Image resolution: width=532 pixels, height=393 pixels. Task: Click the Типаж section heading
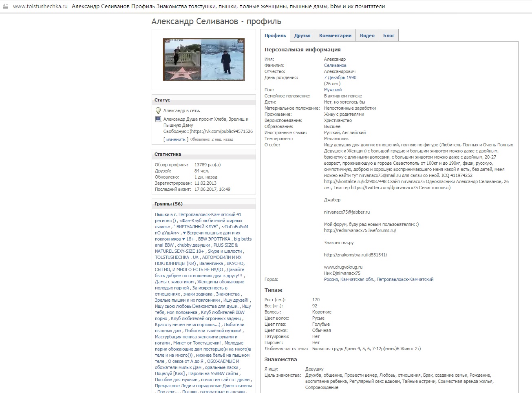pyautogui.click(x=274, y=290)
